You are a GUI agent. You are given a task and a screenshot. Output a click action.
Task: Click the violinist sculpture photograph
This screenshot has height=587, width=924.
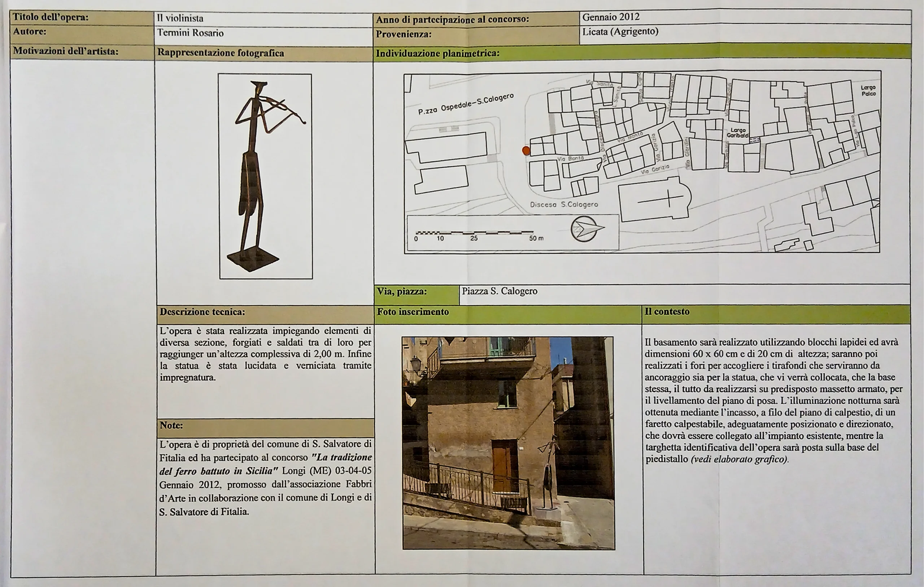(266, 176)
